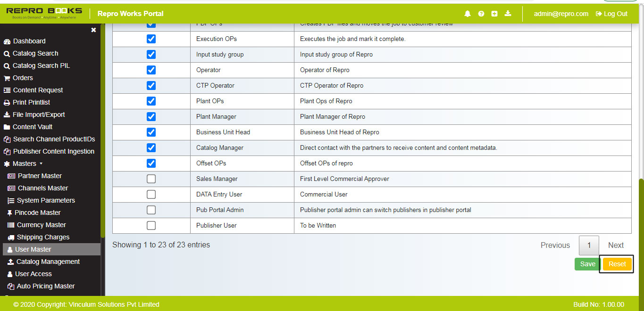Click the File Import/Export import icon
This screenshot has height=311, width=644.
pos(6,115)
